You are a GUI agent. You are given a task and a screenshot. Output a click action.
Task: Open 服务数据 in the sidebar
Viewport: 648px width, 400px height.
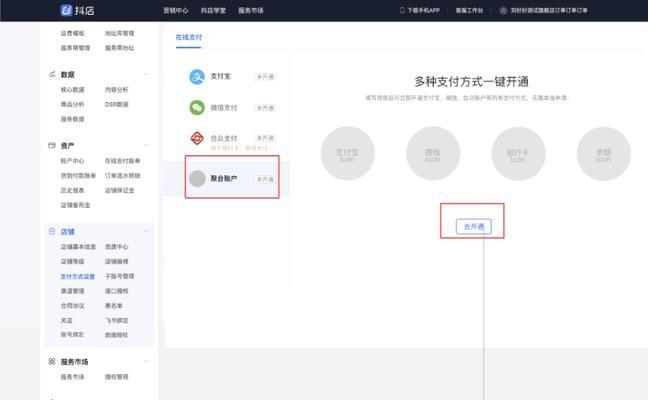tap(72, 119)
